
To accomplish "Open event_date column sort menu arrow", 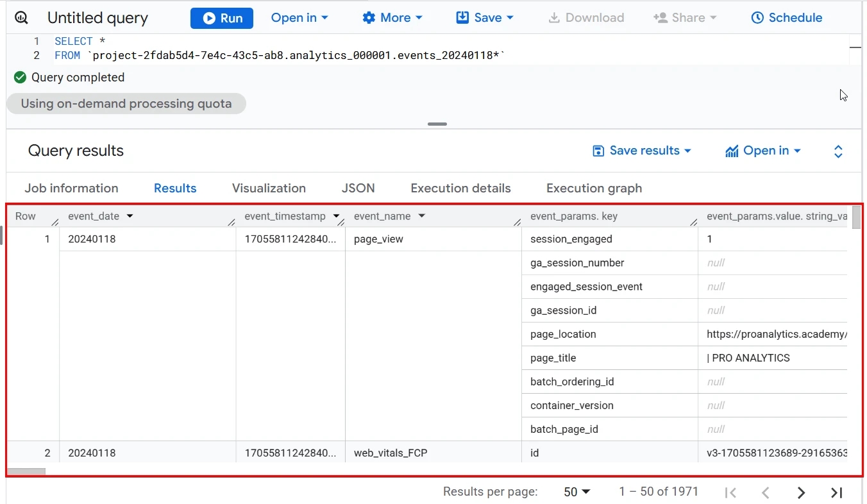I will pos(130,217).
